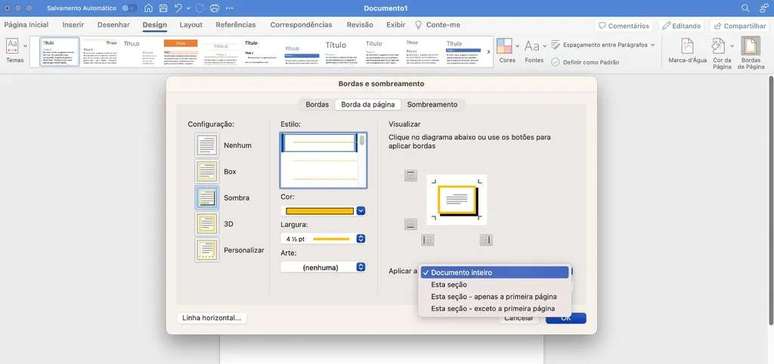Expand style gallery with right arrow
This screenshot has height=364, width=774.
pos(489,51)
